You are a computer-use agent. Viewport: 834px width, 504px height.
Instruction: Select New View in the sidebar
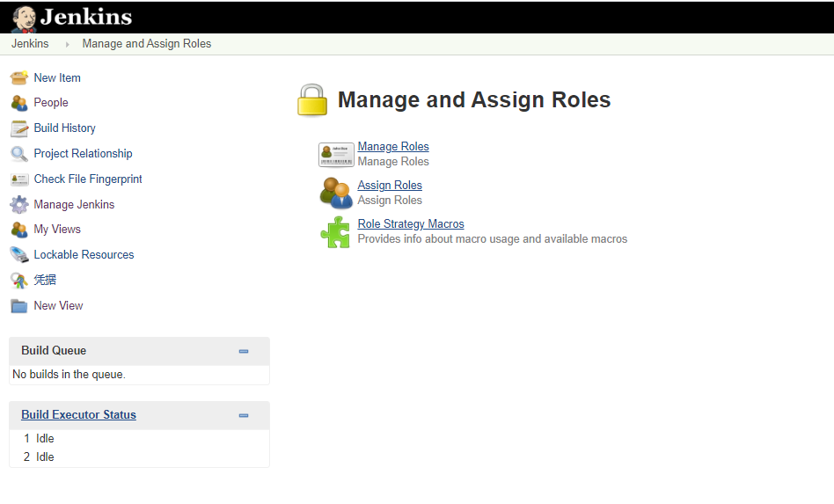58,306
